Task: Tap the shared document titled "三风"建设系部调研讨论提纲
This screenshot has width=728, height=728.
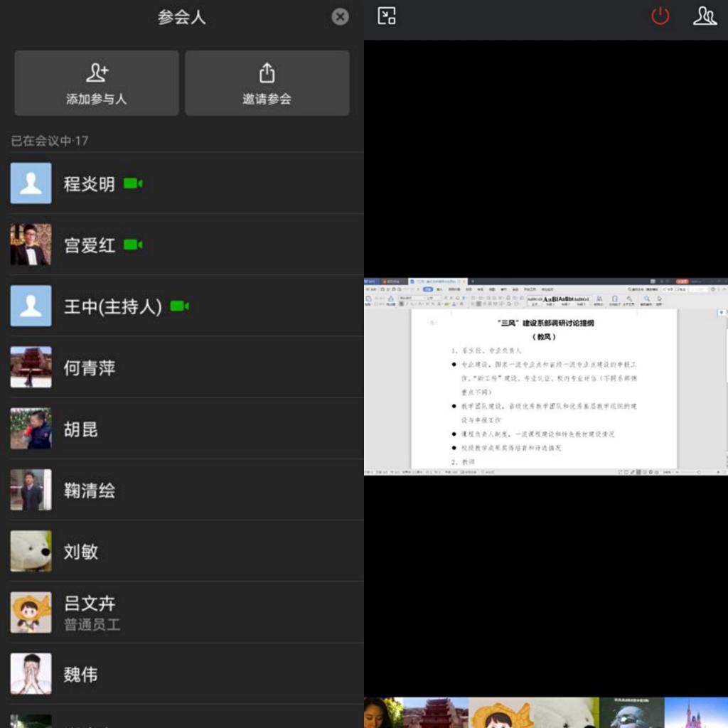Action: coord(545,377)
